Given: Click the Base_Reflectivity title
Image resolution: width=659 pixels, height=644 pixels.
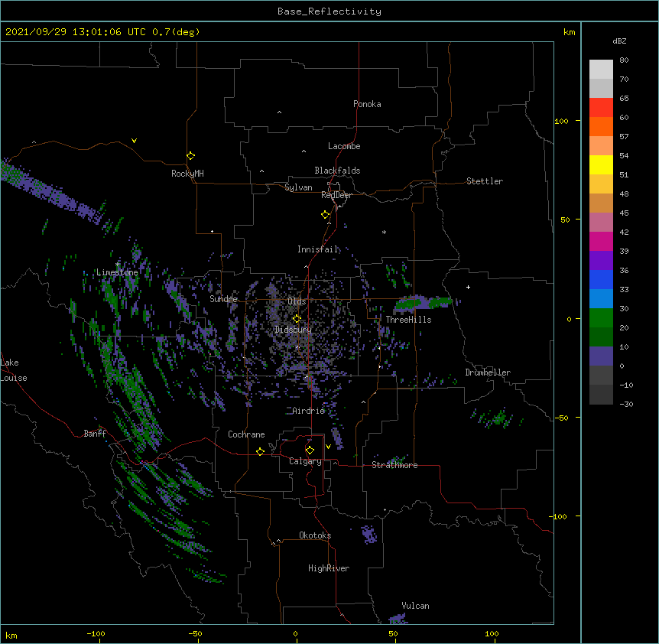Looking at the screenshot, I should pyautogui.click(x=329, y=11).
